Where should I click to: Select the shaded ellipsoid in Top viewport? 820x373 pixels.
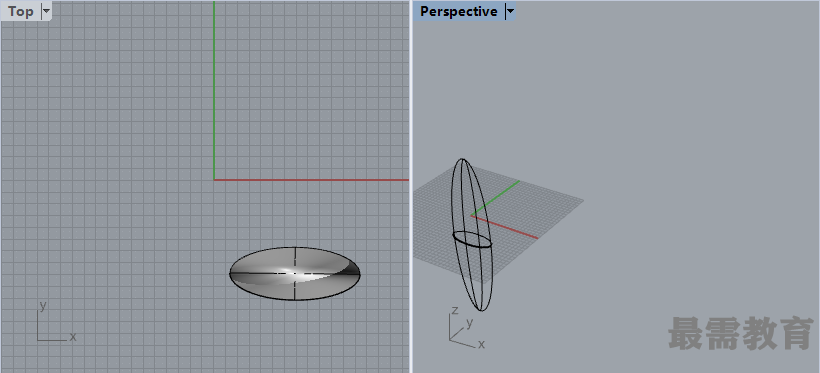tap(295, 274)
